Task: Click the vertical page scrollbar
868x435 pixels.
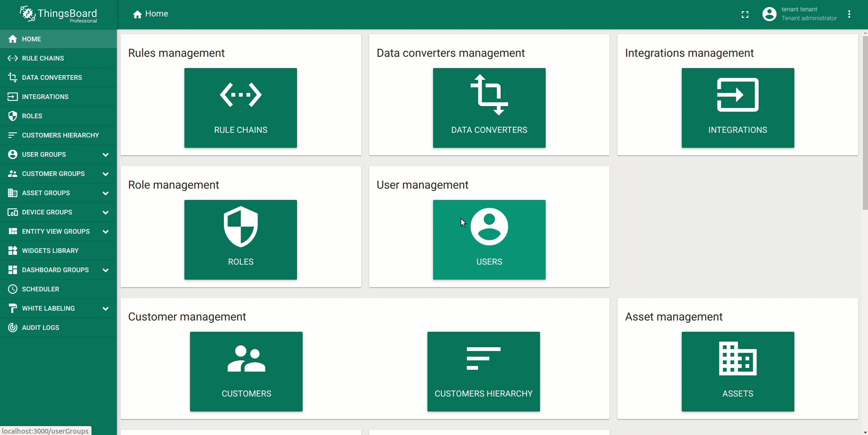Action: click(865, 122)
